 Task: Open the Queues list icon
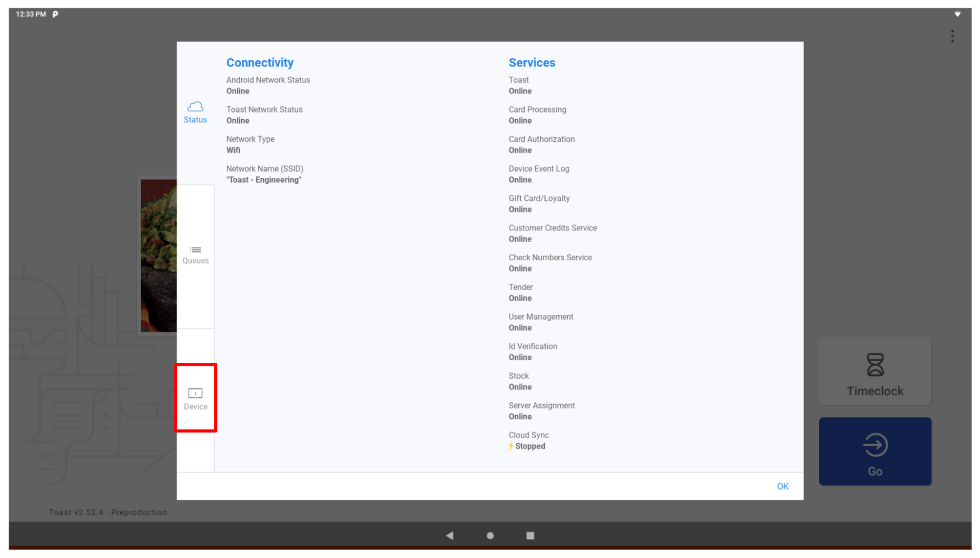[x=195, y=249]
